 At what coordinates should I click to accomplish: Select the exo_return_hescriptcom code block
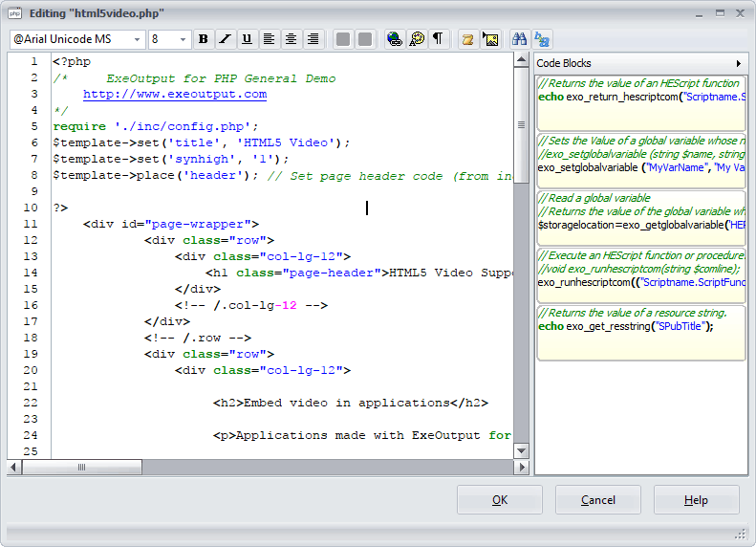(640, 101)
